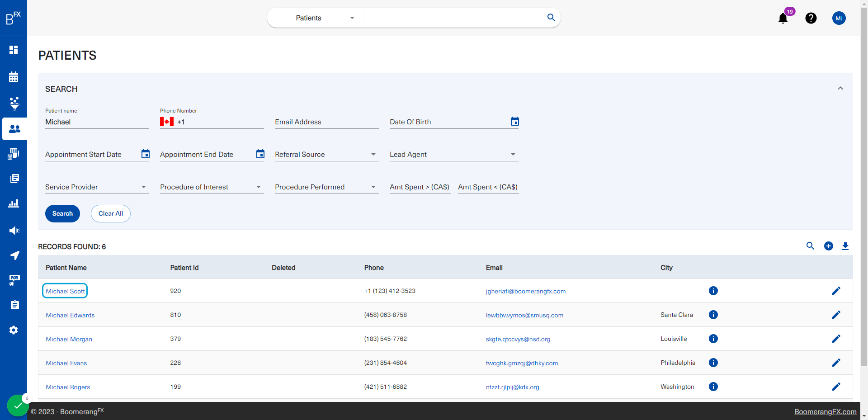Screen dimensions: 868x420
Task: Open the megaphone marketing sidebar icon
Action: click(14, 231)
